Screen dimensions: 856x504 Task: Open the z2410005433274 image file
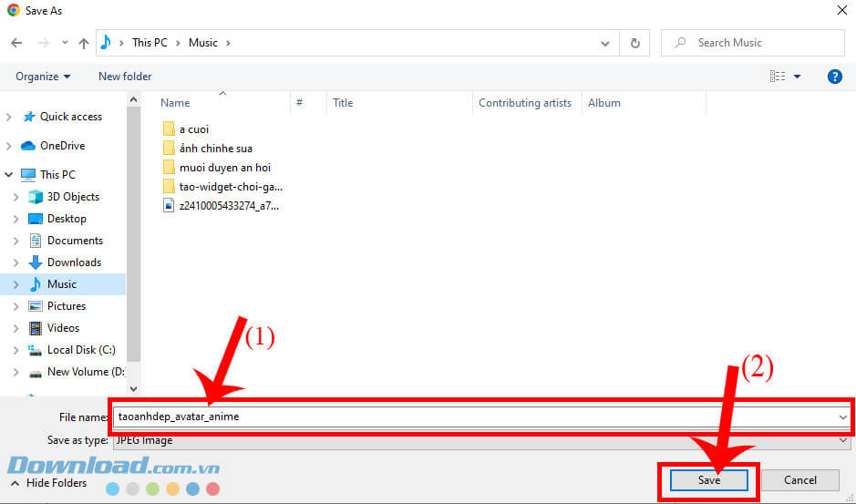click(x=228, y=206)
